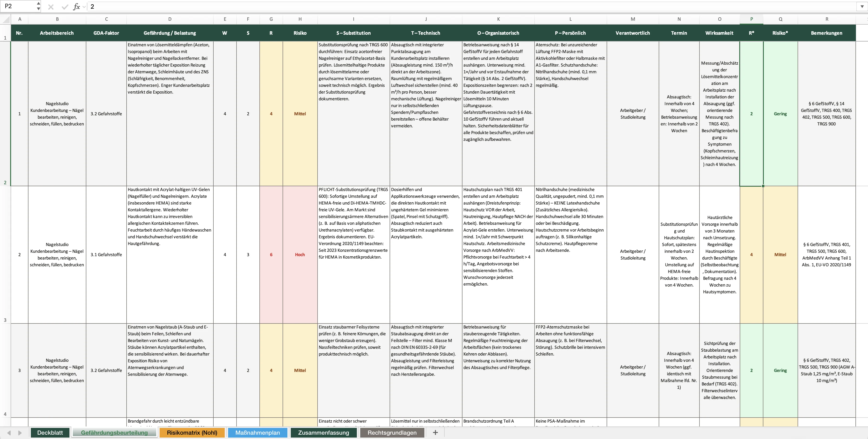Screen dimensions: 868x439
Task: Go to the Zusammenfassung sheet
Action: pyautogui.click(x=323, y=432)
